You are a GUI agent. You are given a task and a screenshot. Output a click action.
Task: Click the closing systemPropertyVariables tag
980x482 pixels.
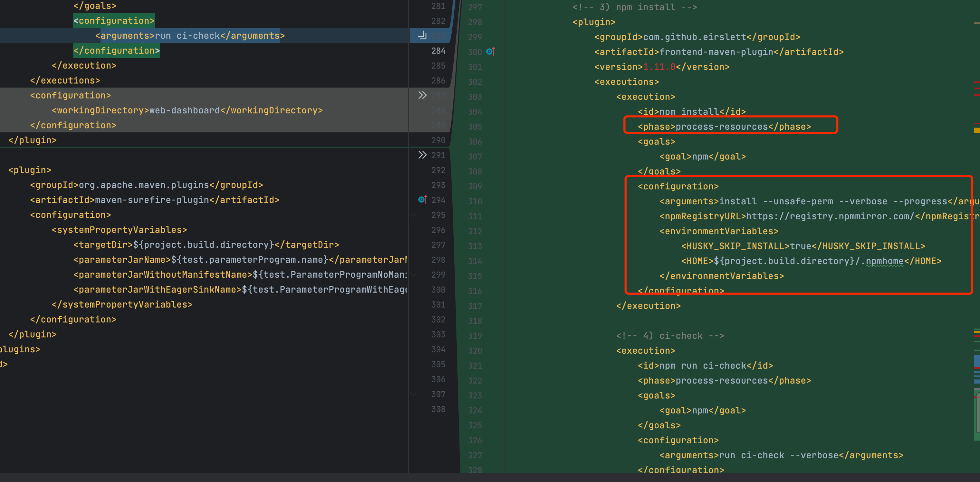click(122, 304)
